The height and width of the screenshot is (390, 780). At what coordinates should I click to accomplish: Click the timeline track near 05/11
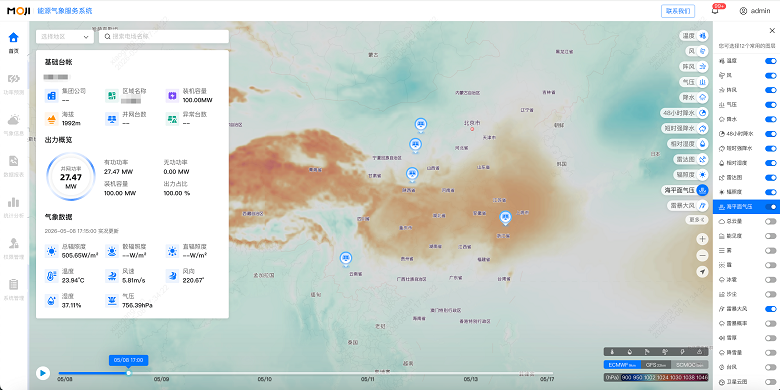click(x=367, y=373)
